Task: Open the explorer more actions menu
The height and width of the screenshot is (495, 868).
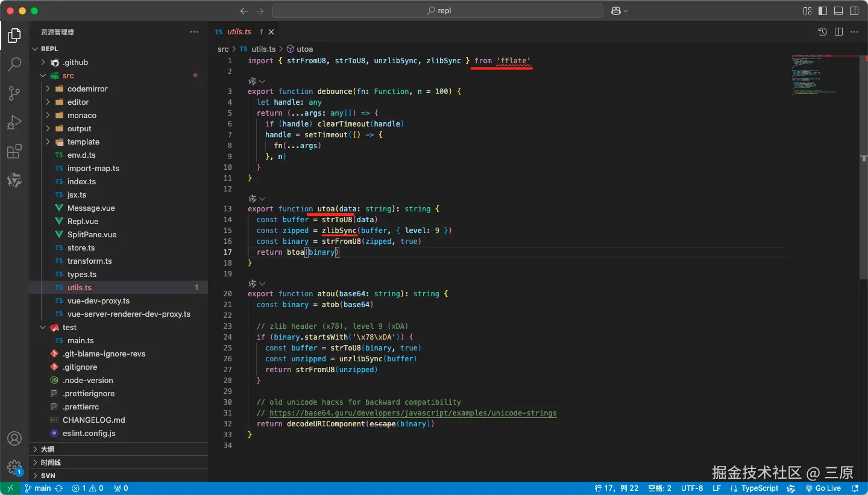Action: coord(194,32)
